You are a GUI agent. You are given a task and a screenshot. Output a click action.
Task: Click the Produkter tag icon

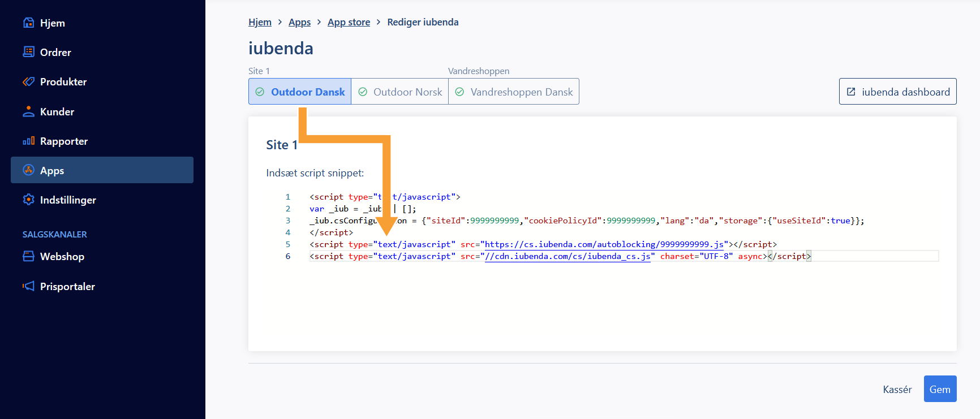coord(28,81)
